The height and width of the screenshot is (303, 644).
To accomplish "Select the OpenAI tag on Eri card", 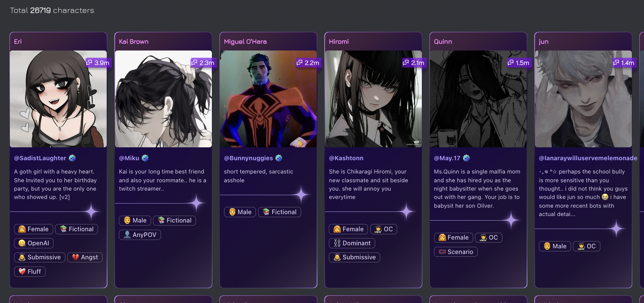I will [34, 243].
